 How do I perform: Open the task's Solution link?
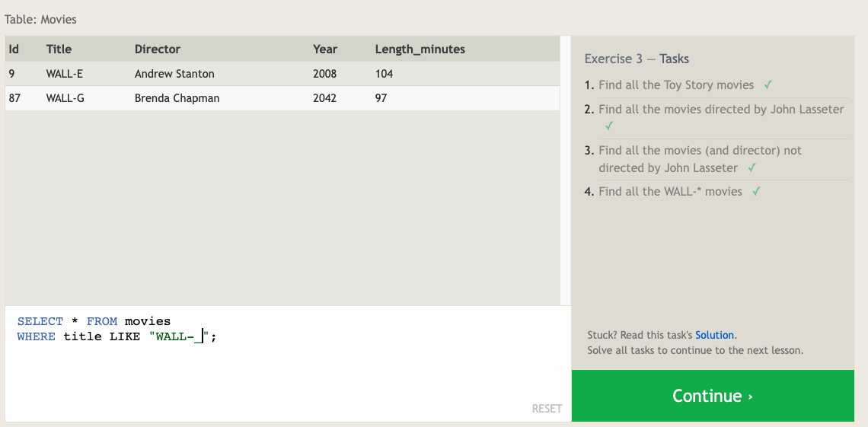click(x=714, y=335)
